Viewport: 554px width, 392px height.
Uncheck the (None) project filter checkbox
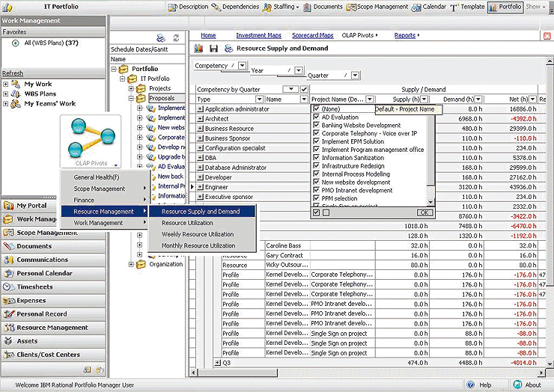click(x=316, y=108)
